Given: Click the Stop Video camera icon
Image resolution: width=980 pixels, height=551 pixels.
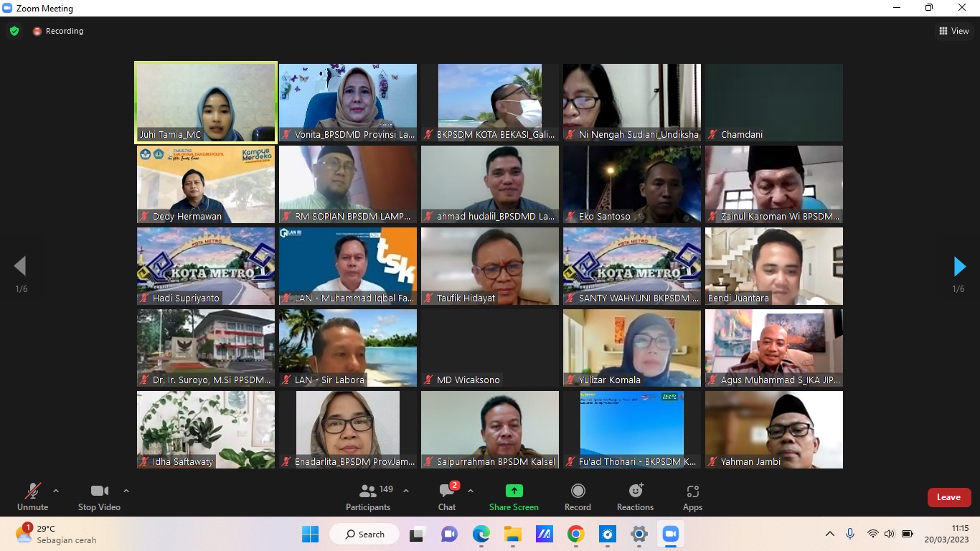Looking at the screenshot, I should pos(98,491).
